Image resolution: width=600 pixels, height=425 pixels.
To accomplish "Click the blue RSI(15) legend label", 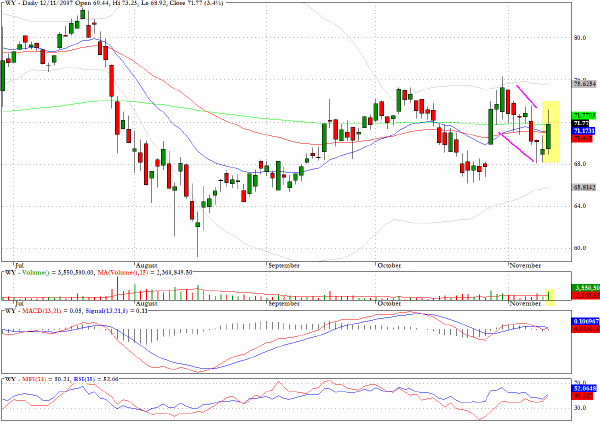I will click(86, 379).
